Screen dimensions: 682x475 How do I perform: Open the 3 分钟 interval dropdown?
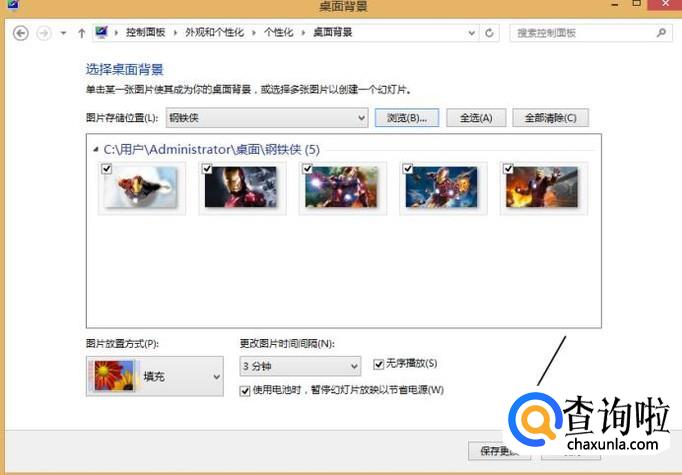[300, 366]
